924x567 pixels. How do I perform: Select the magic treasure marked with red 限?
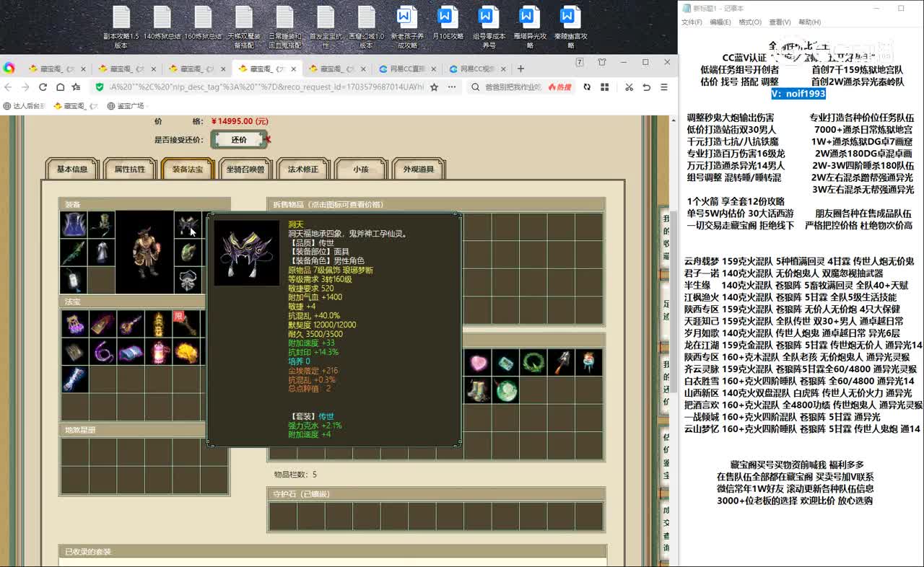click(x=186, y=324)
